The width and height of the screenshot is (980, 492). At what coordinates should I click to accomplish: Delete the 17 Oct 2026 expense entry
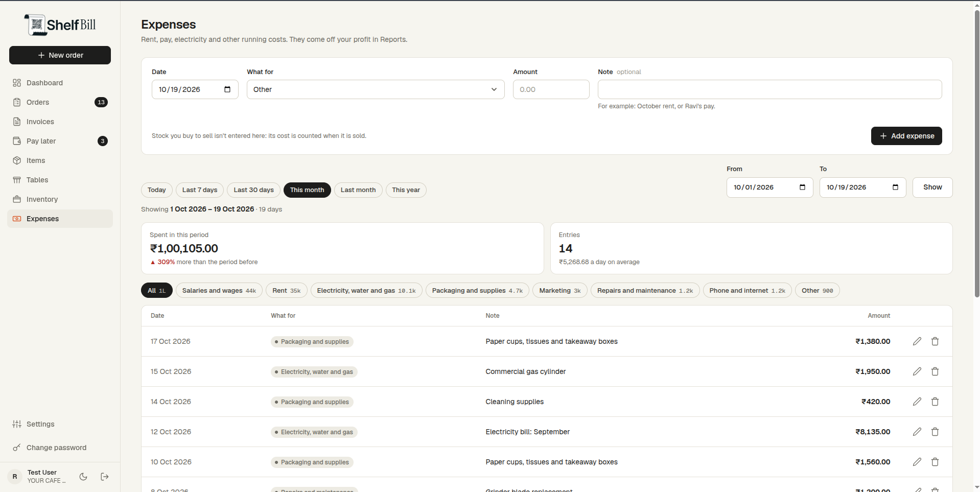tap(935, 341)
